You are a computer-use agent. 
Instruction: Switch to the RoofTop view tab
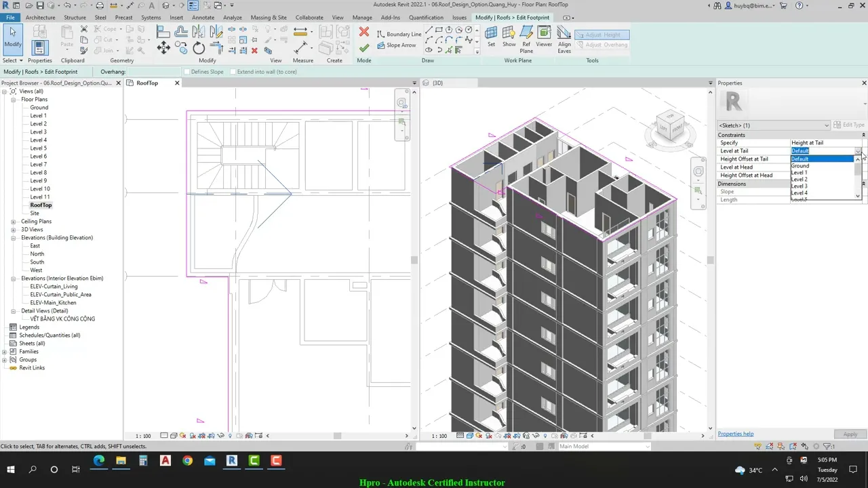(147, 83)
